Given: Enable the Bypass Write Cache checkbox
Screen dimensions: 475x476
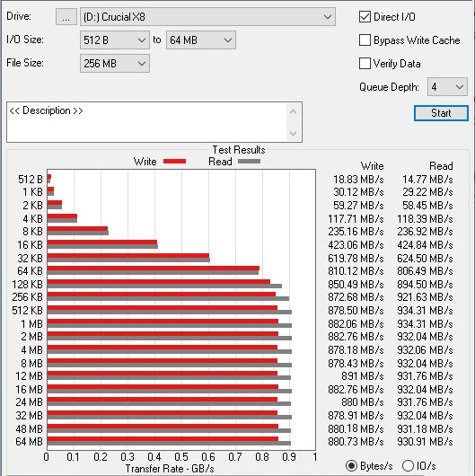Looking at the screenshot, I should (x=365, y=40).
